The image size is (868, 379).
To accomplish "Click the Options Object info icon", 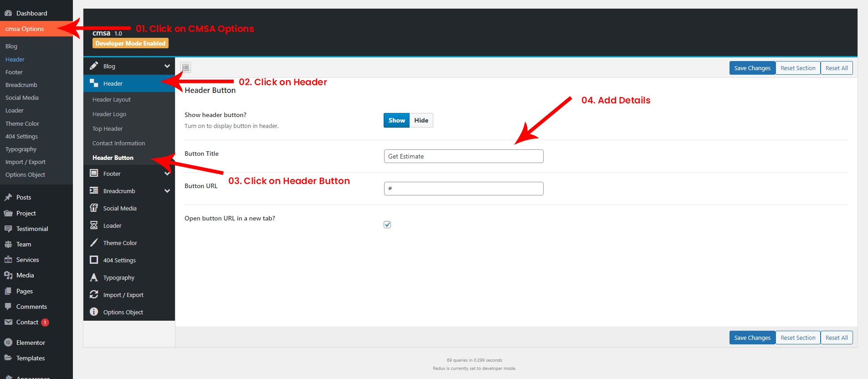I will (x=94, y=312).
